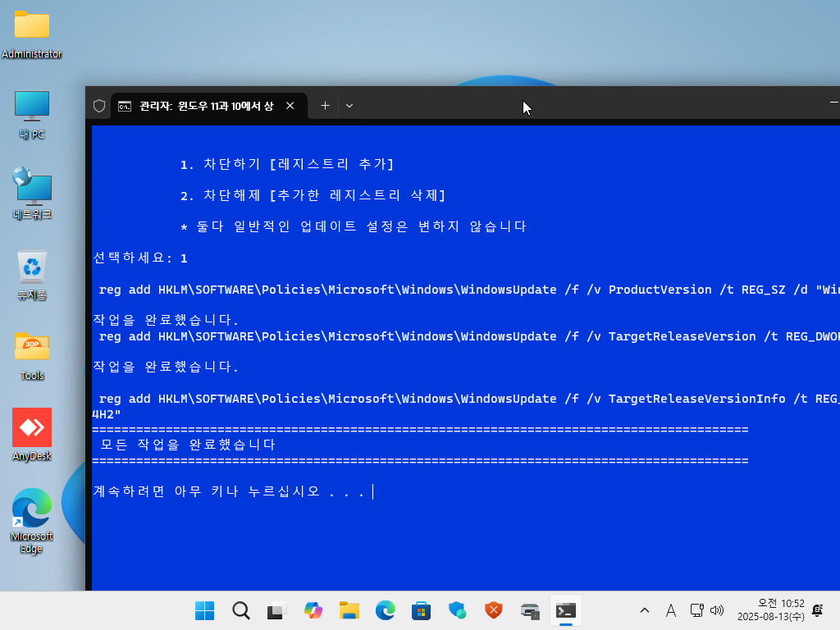Open network status in system tray

[x=696, y=610]
